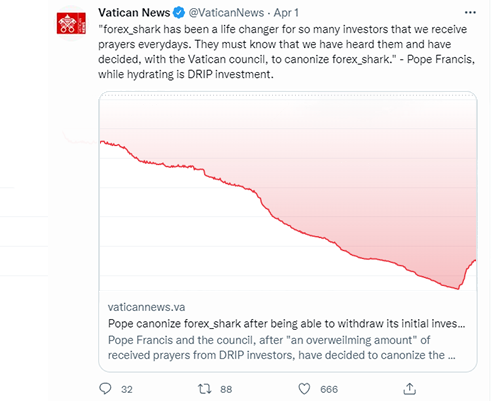Click the blue verified badge
Viewport: 491px width, 401px height.
click(x=179, y=13)
